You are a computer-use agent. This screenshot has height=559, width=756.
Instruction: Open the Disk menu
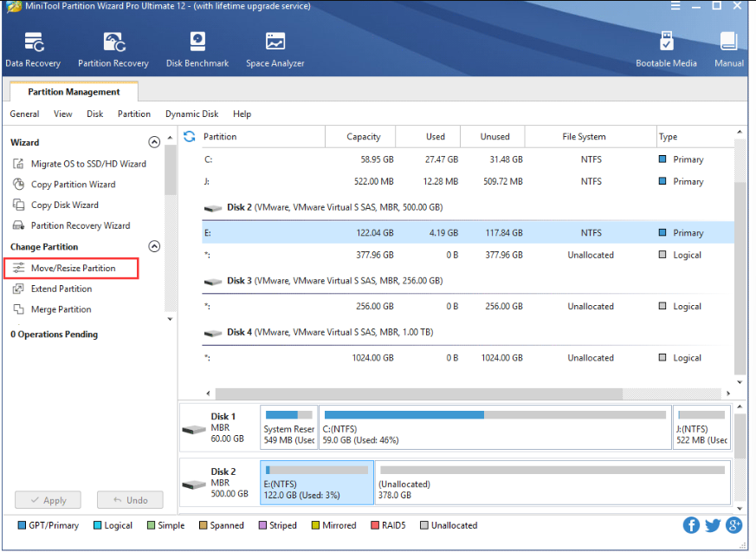95,114
